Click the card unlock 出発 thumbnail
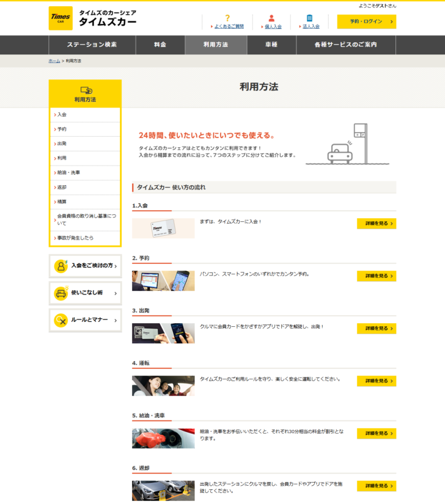 coord(163,333)
